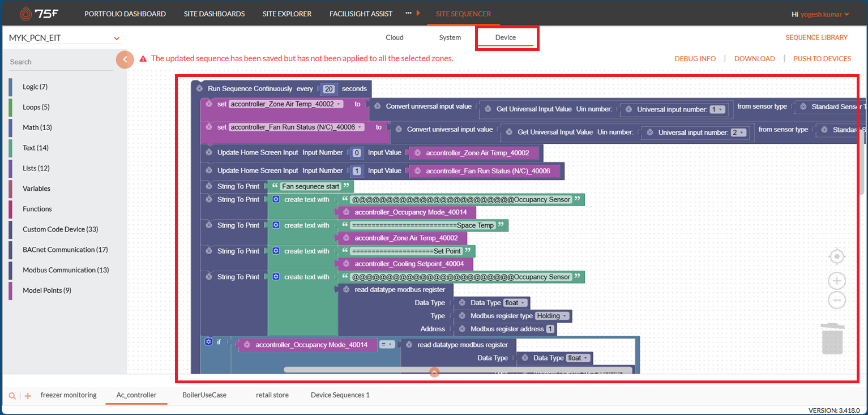Switch to the Cloud tab
The image size is (868, 415).
(x=395, y=38)
